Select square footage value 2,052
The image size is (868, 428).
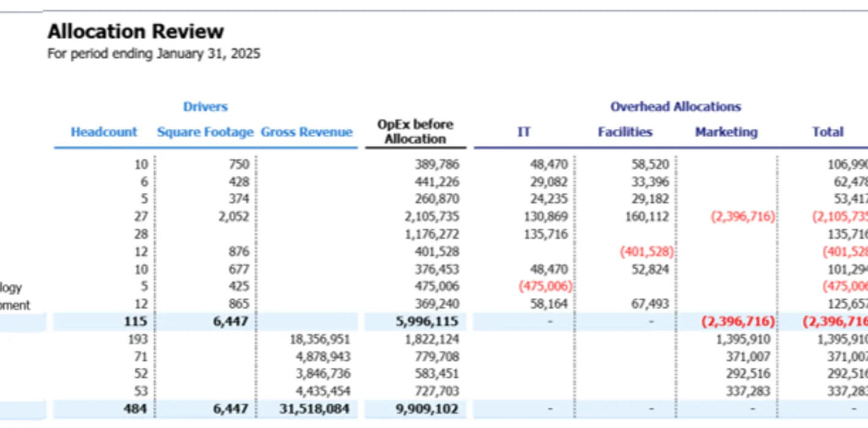[x=235, y=216]
